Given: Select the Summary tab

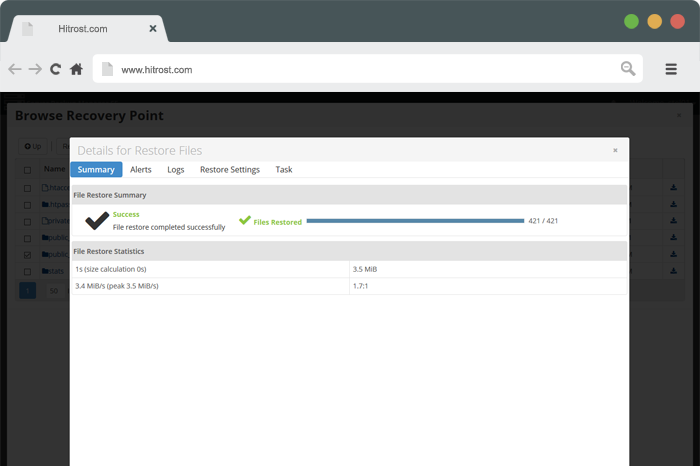Looking at the screenshot, I should click(x=96, y=170).
